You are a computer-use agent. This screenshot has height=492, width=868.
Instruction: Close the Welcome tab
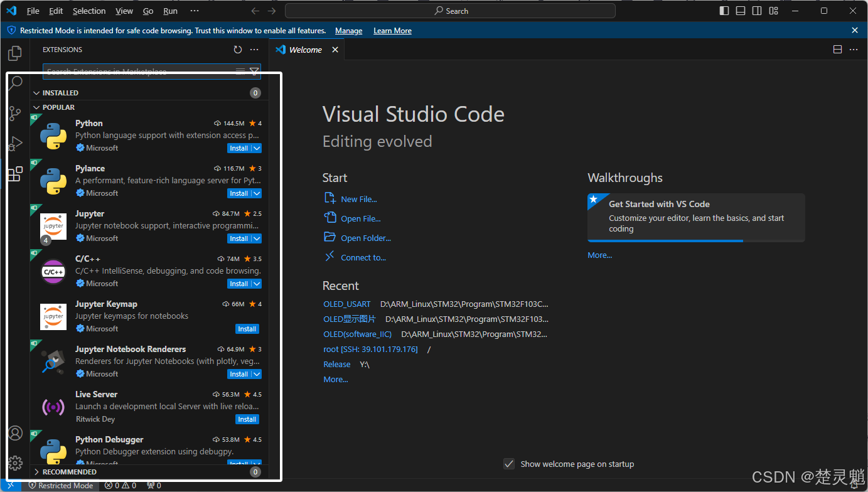click(x=335, y=50)
